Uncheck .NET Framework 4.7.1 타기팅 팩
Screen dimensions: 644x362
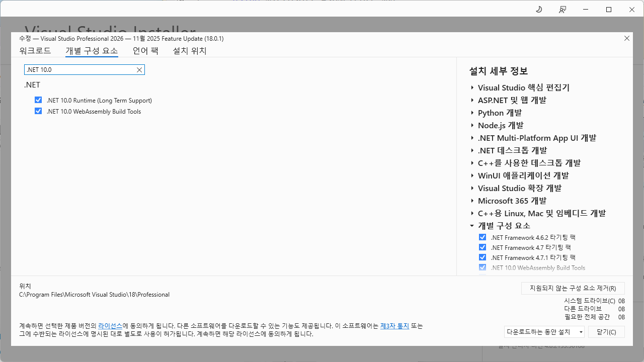tap(482, 257)
